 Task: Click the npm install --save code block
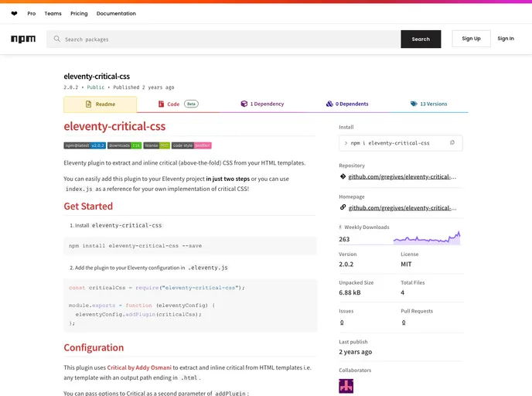[190, 246]
